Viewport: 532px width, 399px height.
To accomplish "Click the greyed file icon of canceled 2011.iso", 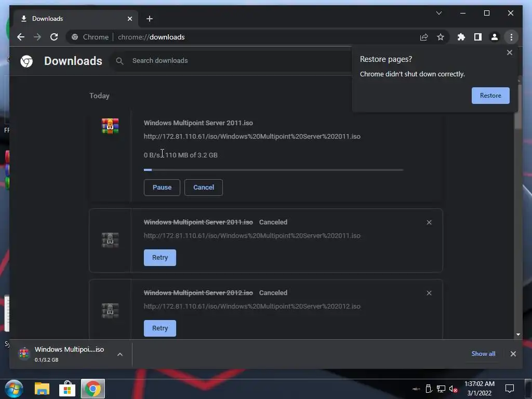I will tap(110, 240).
